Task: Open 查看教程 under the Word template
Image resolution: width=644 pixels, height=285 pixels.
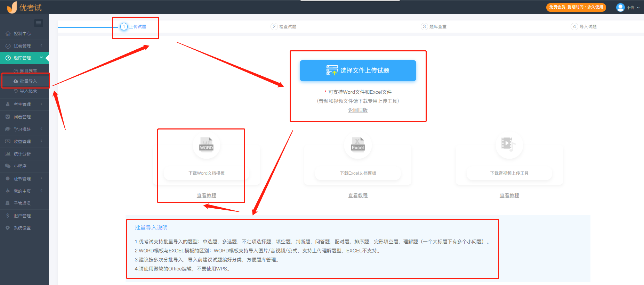Action: click(207, 196)
